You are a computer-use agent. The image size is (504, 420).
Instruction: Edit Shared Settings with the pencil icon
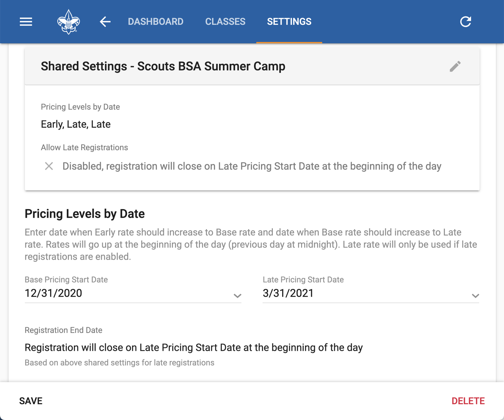[x=455, y=67]
